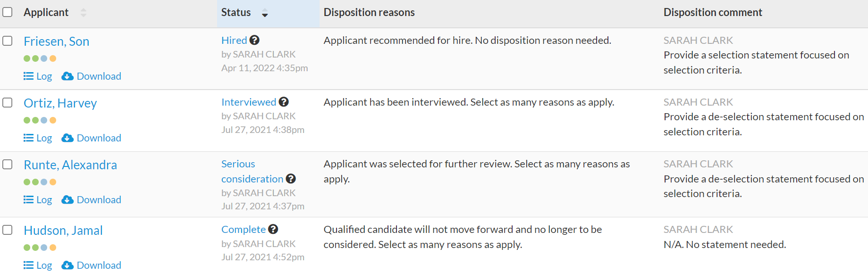The image size is (868, 273).
Task: Click the Status column header
Action: (x=236, y=12)
